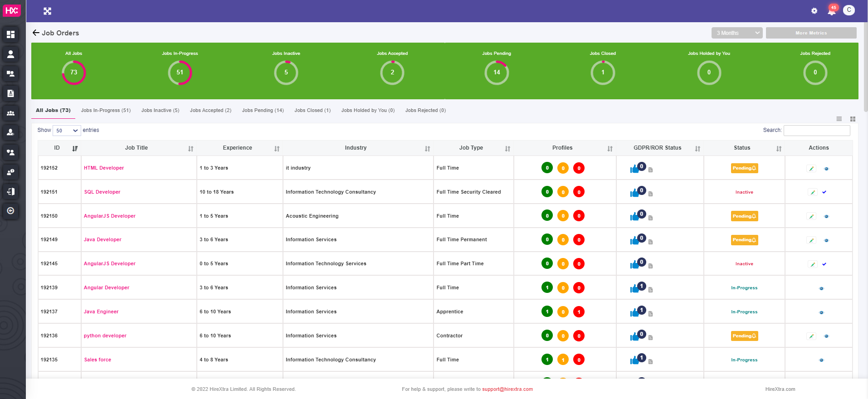Image resolution: width=868 pixels, height=399 pixels.
Task: Edit SQL Developer job with pencil icon
Action: pos(813,192)
